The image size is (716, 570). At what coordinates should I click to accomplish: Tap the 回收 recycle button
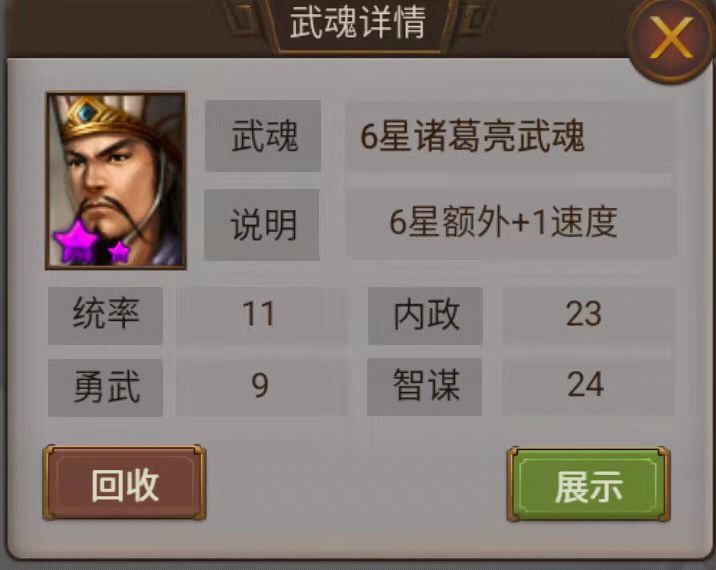124,483
